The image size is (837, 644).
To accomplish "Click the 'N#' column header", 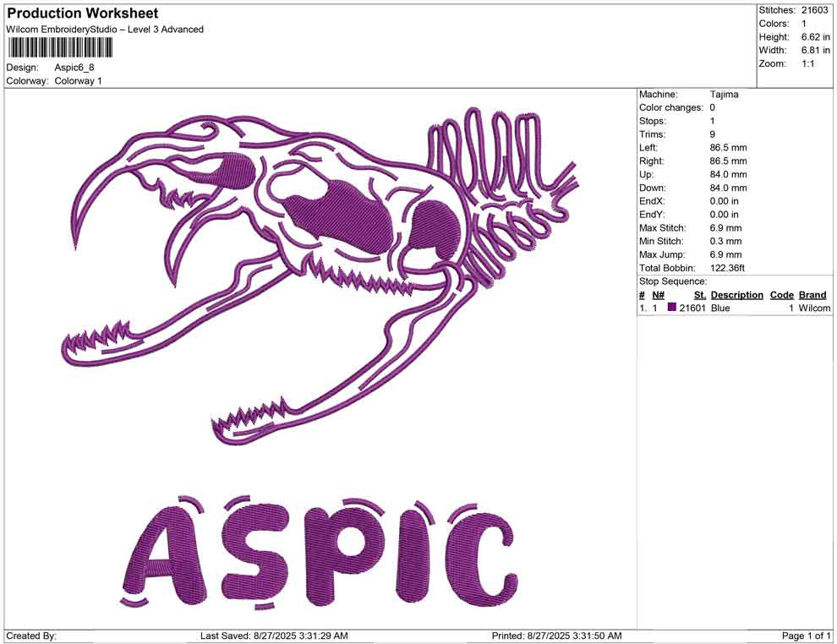I will pyautogui.click(x=658, y=295).
